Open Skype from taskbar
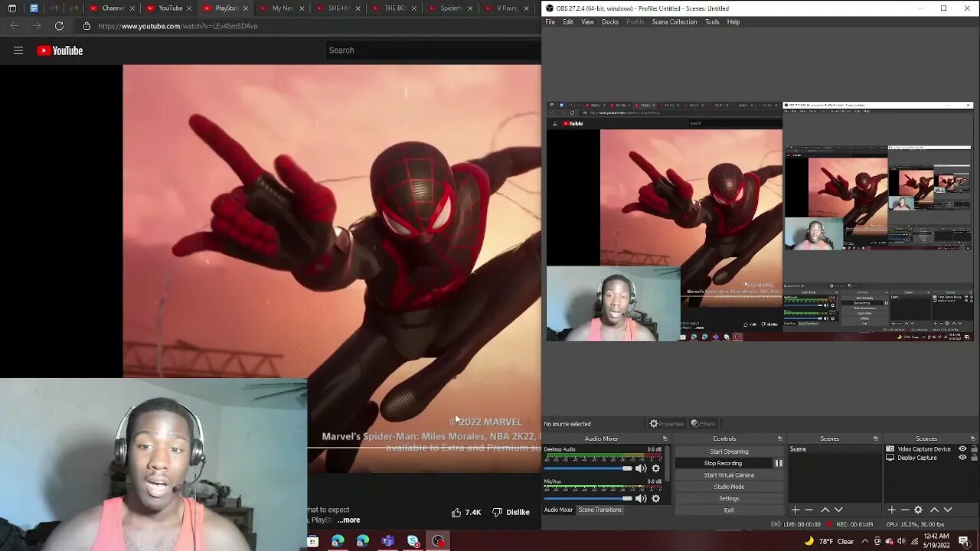This screenshot has height=551, width=980. click(x=413, y=541)
